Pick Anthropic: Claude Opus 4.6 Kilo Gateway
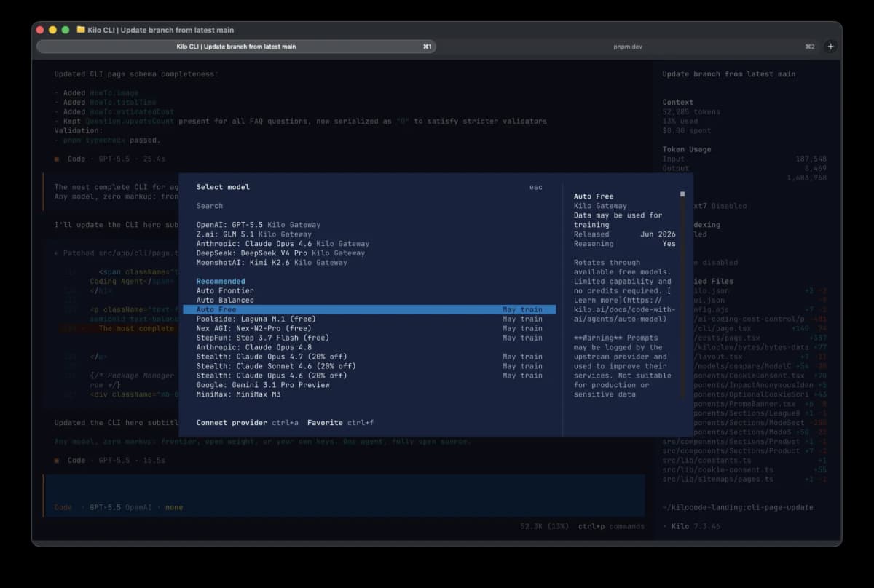The width and height of the screenshot is (874, 588). [x=283, y=244]
